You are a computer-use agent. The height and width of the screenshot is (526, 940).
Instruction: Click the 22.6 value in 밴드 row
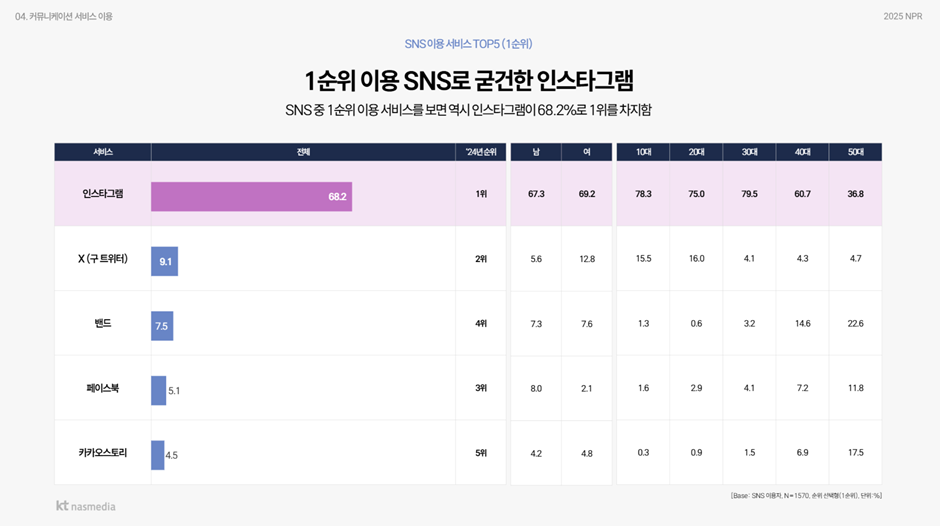855,323
